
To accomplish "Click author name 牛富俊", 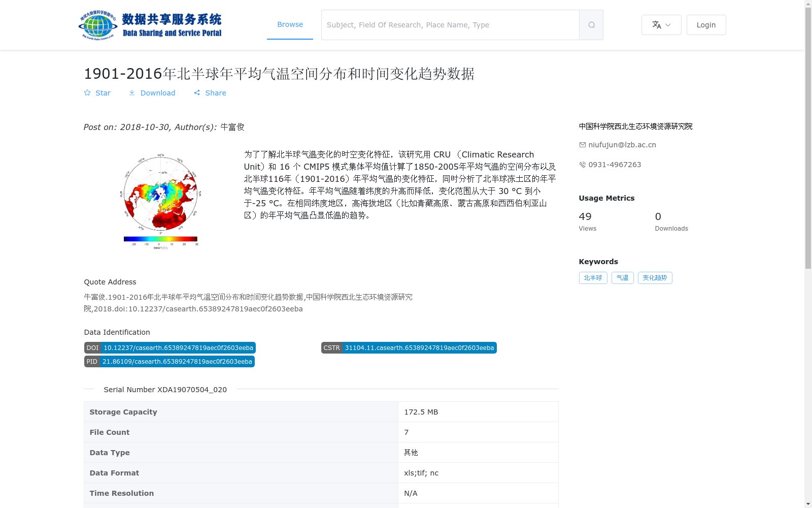I will pos(232,127).
